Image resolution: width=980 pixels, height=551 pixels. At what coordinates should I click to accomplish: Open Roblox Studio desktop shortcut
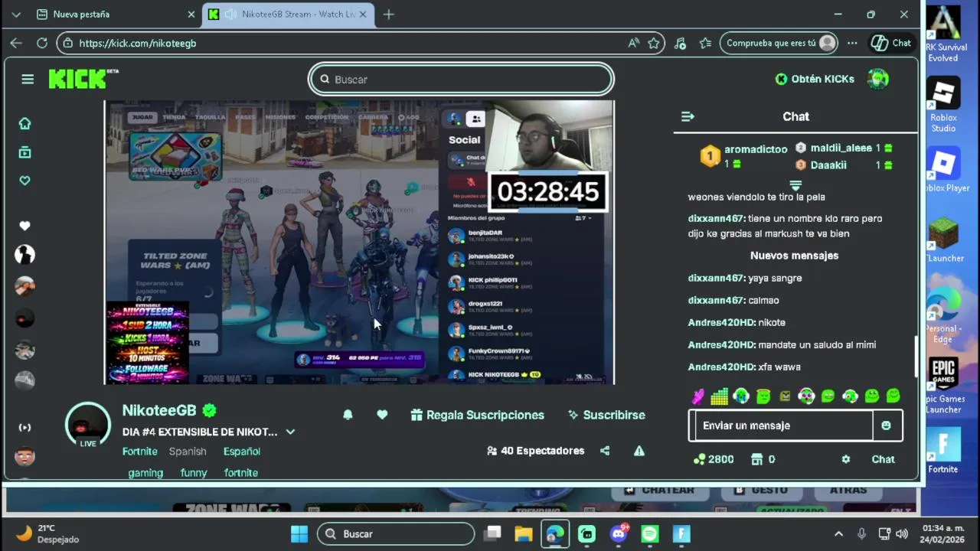[x=943, y=105]
